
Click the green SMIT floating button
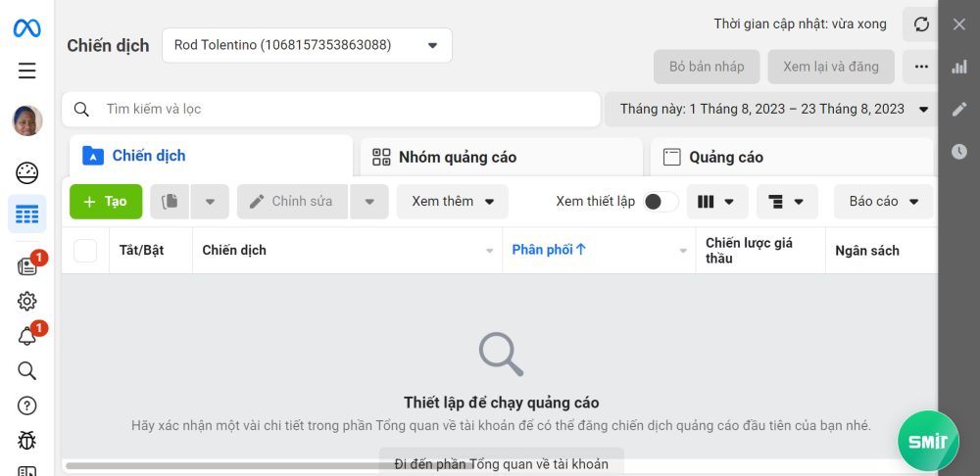coord(928,441)
